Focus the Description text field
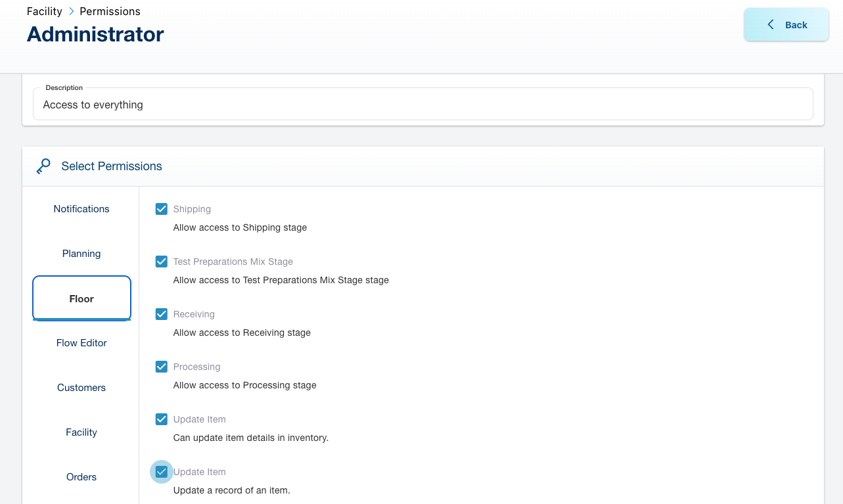The image size is (843, 504). pyautogui.click(x=422, y=104)
